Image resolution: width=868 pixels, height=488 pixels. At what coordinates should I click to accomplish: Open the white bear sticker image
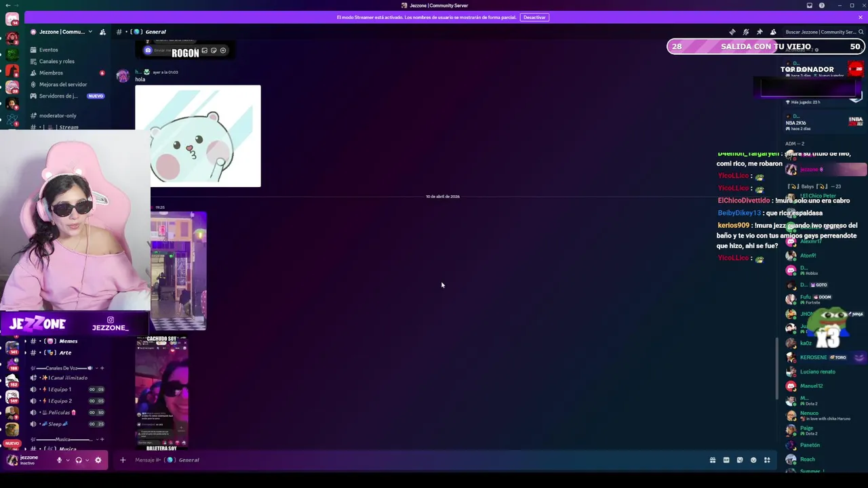[x=198, y=136]
